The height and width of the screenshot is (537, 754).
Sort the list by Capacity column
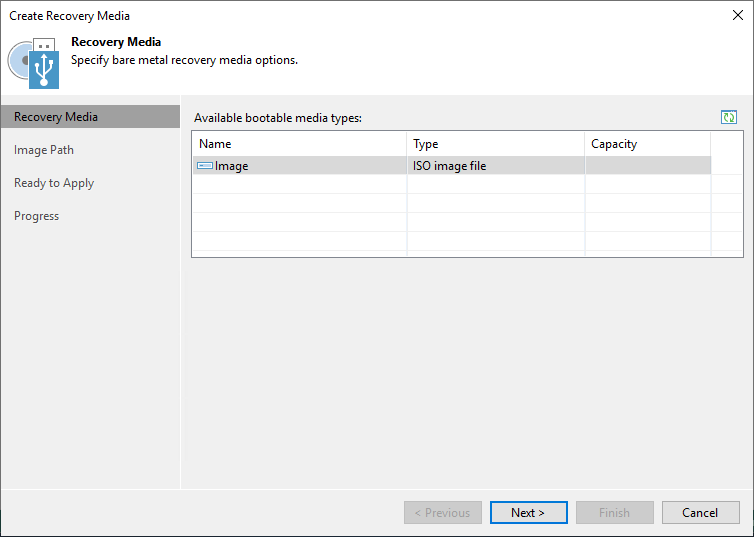tap(647, 144)
